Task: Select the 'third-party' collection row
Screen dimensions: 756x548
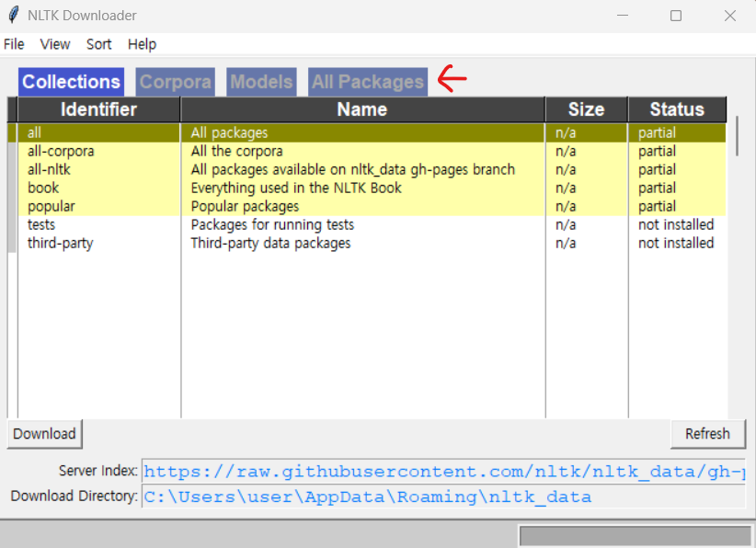Action: 372,243
